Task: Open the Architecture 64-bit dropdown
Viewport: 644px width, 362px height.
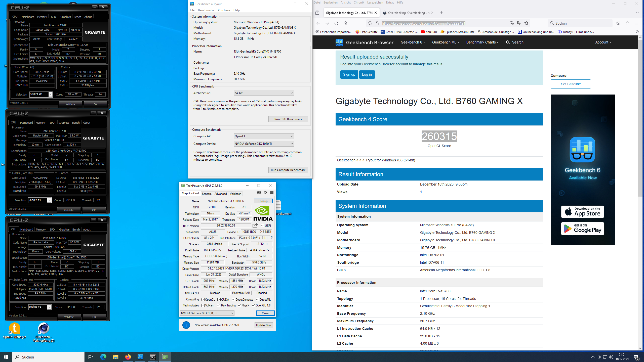Action: 264,93
